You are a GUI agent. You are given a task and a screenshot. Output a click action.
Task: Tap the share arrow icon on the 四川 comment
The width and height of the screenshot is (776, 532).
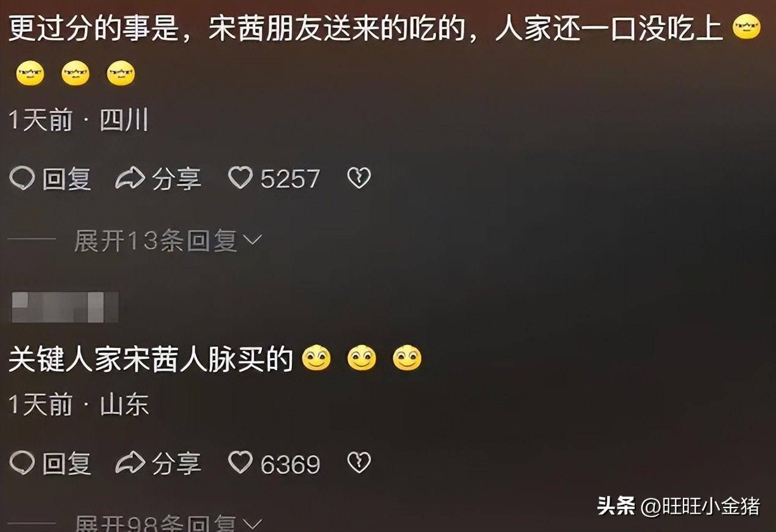pyautogui.click(x=130, y=179)
